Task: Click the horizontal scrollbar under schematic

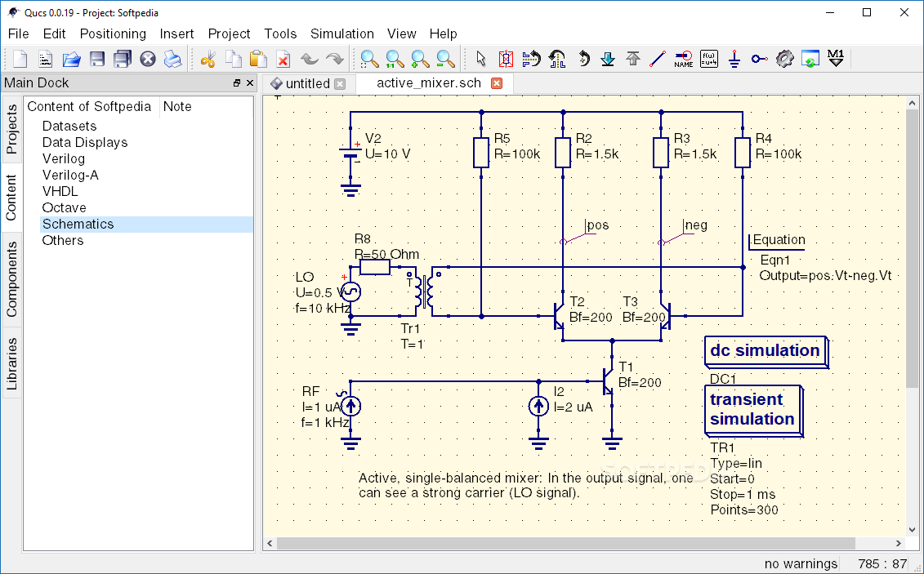Action: pyautogui.click(x=564, y=543)
